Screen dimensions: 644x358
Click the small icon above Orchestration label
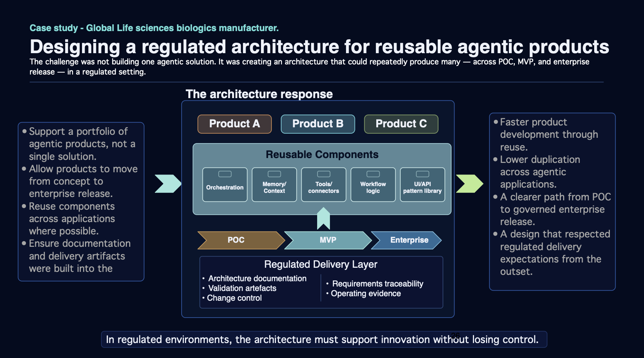click(225, 174)
